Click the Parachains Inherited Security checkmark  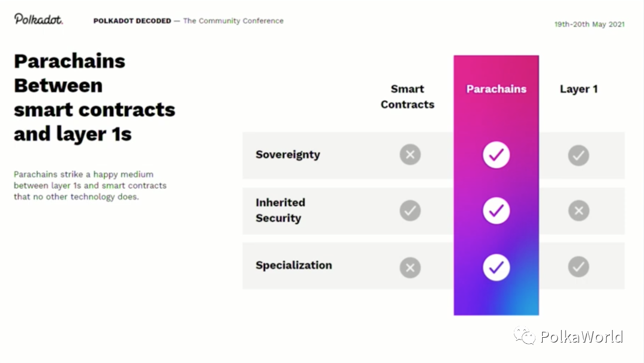pyautogui.click(x=496, y=211)
